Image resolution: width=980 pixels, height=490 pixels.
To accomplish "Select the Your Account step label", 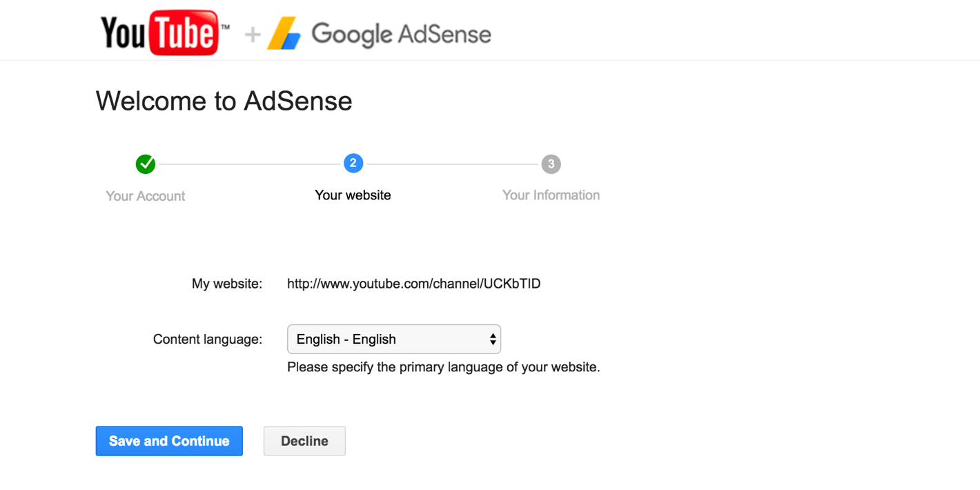I will click(x=146, y=196).
